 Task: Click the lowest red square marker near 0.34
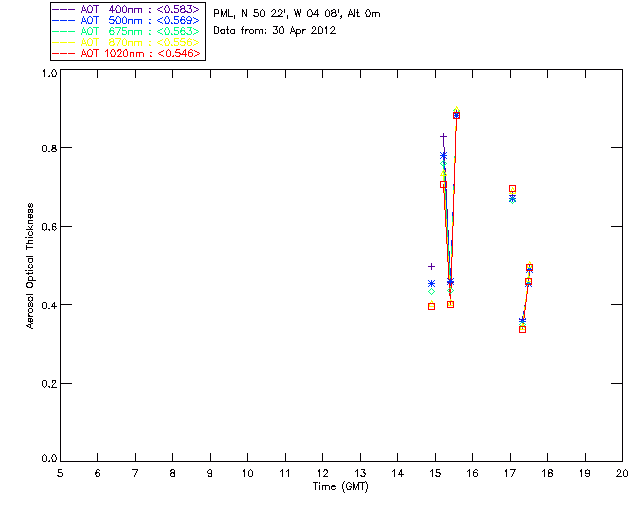[522, 329]
